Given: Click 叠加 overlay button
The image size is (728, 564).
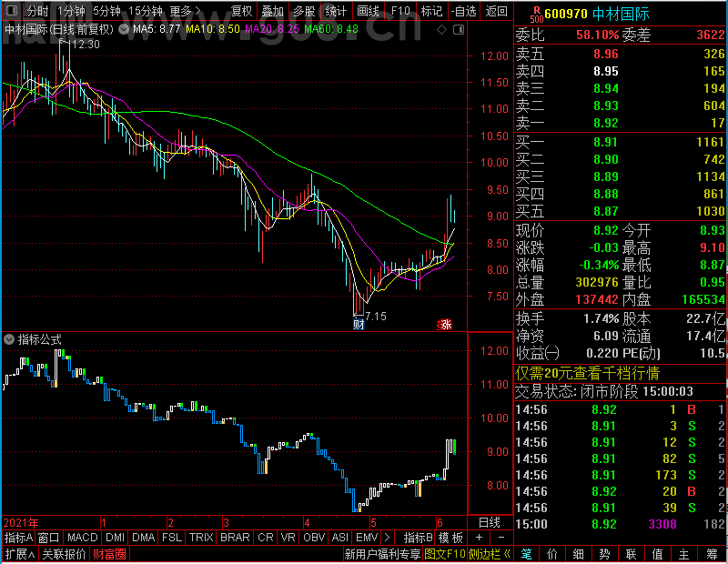Looking at the screenshot, I should coord(272,11).
